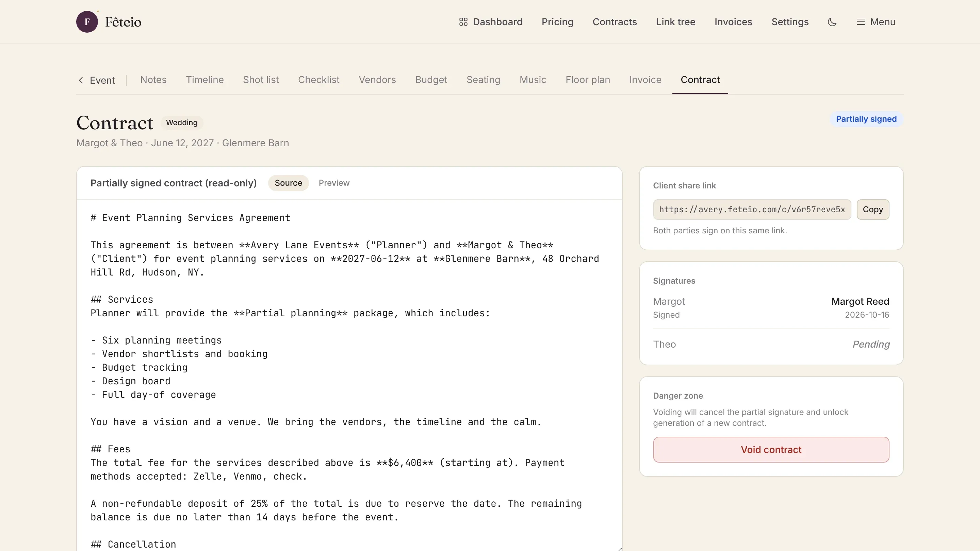Open the Menu hamburger icon
Viewport: 980px width, 551px height.
pyautogui.click(x=861, y=22)
